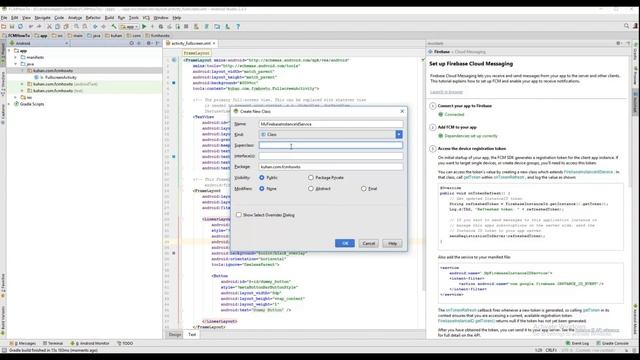Click the Package input field
The height and width of the screenshot is (360, 640).
click(x=331, y=167)
